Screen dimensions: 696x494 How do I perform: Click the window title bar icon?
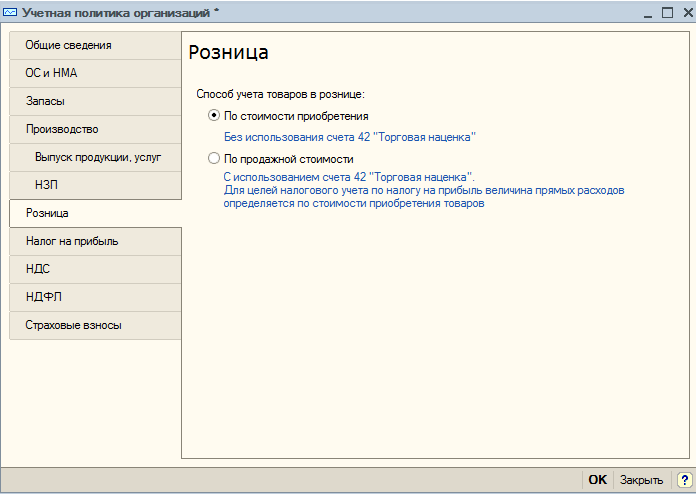(10, 12)
